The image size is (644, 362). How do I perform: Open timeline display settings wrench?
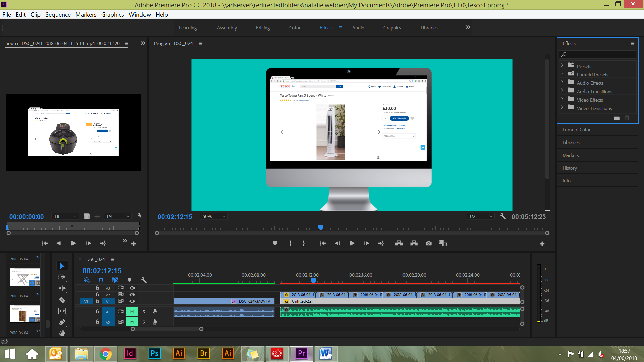(x=144, y=280)
